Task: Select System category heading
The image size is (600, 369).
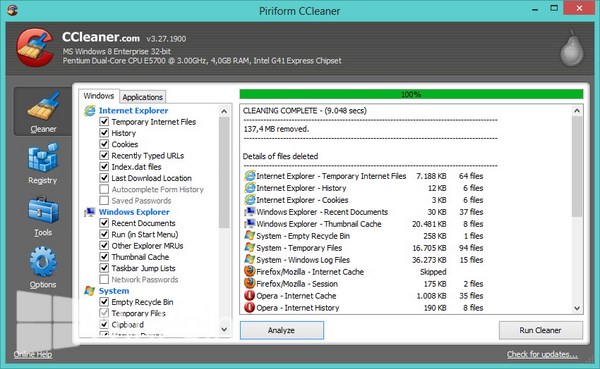Action: 114,291
